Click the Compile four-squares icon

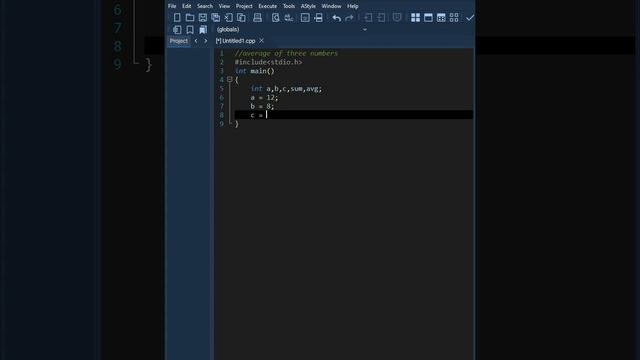click(416, 18)
